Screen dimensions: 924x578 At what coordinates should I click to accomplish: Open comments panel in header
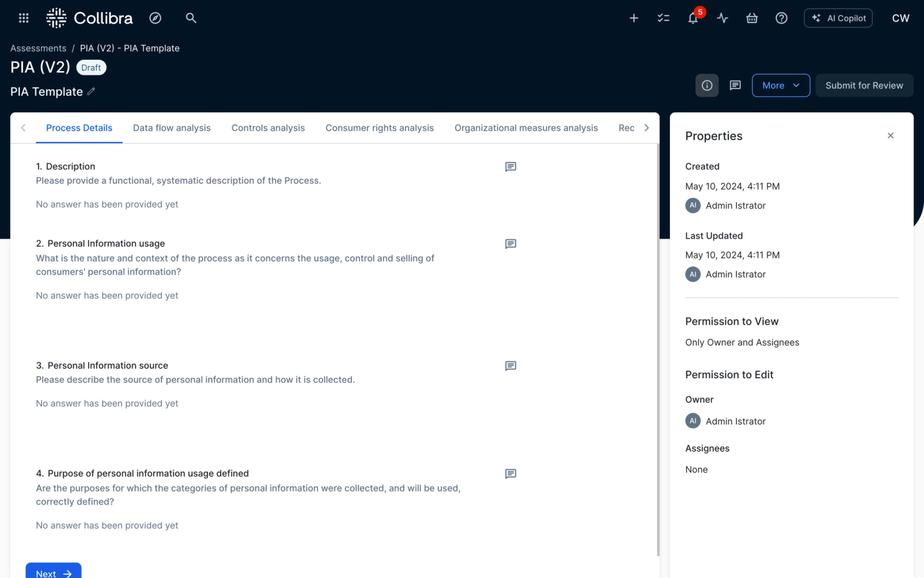tap(735, 85)
